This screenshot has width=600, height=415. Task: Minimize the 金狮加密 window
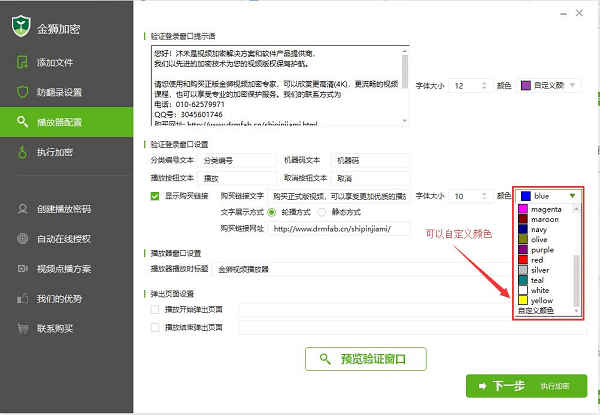tap(563, 14)
